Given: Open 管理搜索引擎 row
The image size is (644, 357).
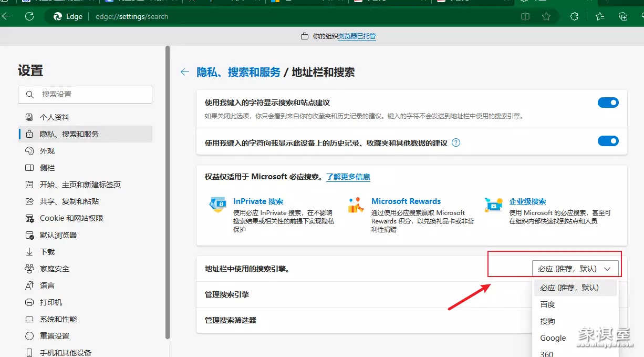Looking at the screenshot, I should click(227, 294).
